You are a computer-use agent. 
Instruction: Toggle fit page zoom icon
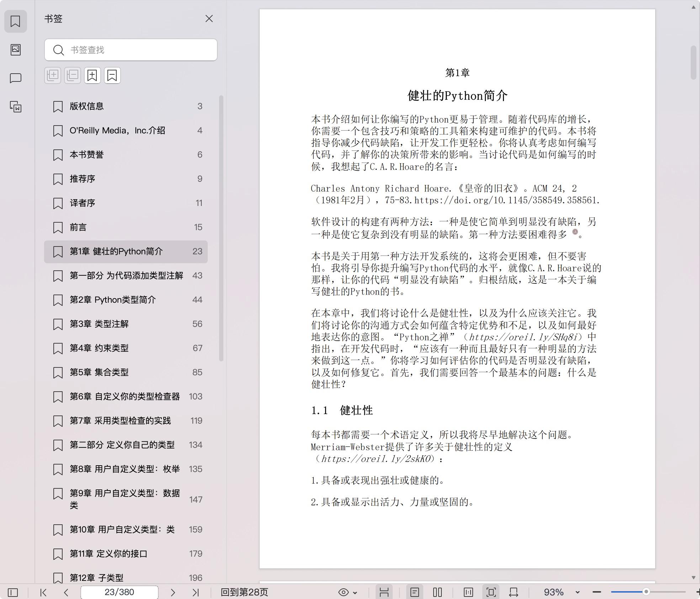tap(491, 592)
